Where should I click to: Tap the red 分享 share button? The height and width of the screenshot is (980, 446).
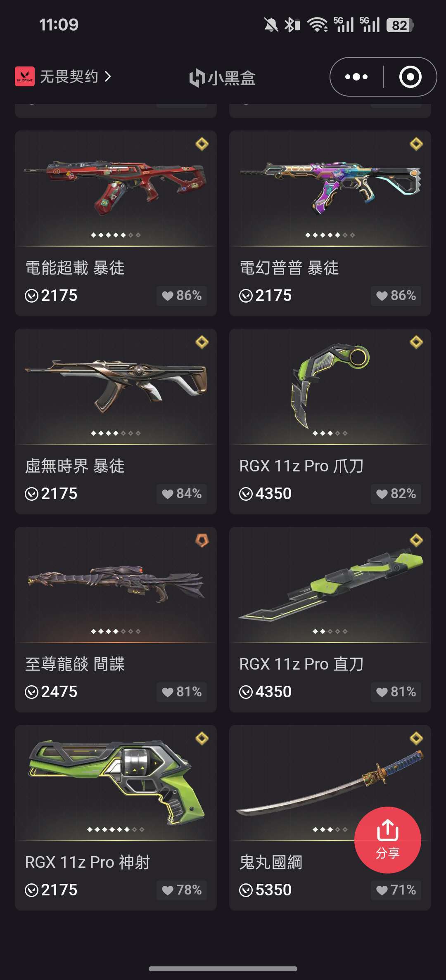[x=388, y=840]
